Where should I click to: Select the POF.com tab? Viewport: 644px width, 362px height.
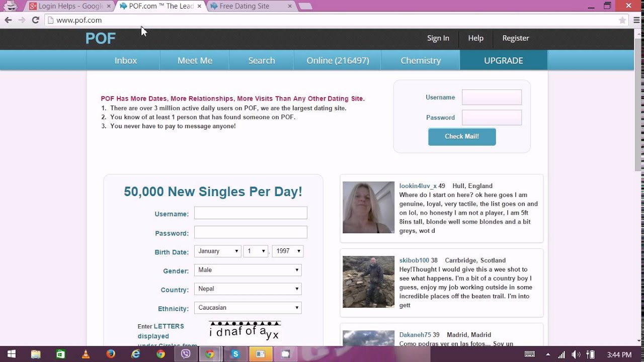pos(160,6)
